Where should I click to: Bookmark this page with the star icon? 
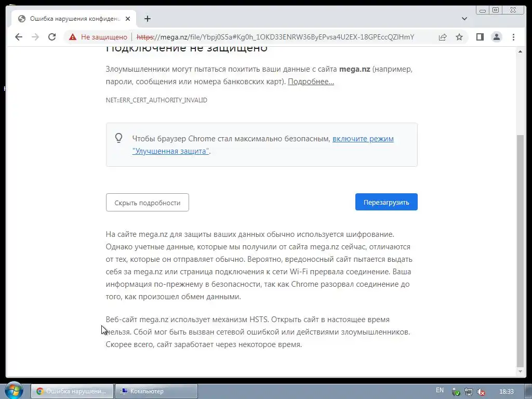pyautogui.click(x=459, y=37)
